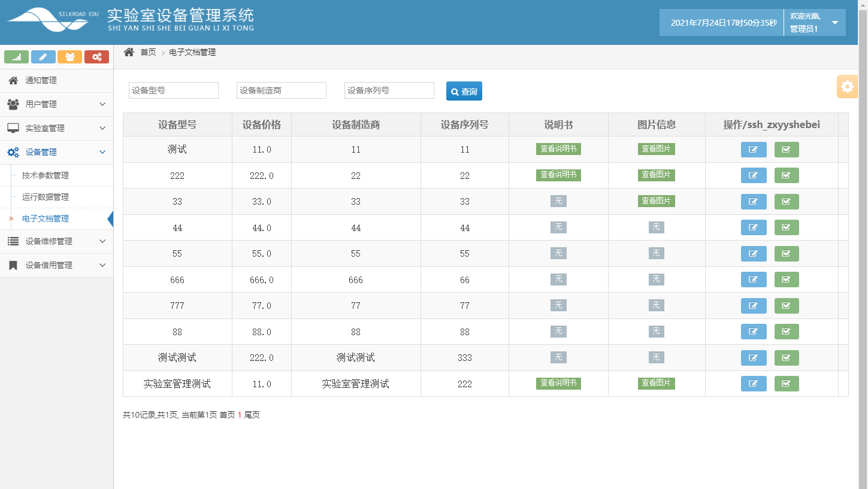Click the 设备管理 gear icon in the sidebar

click(13, 152)
